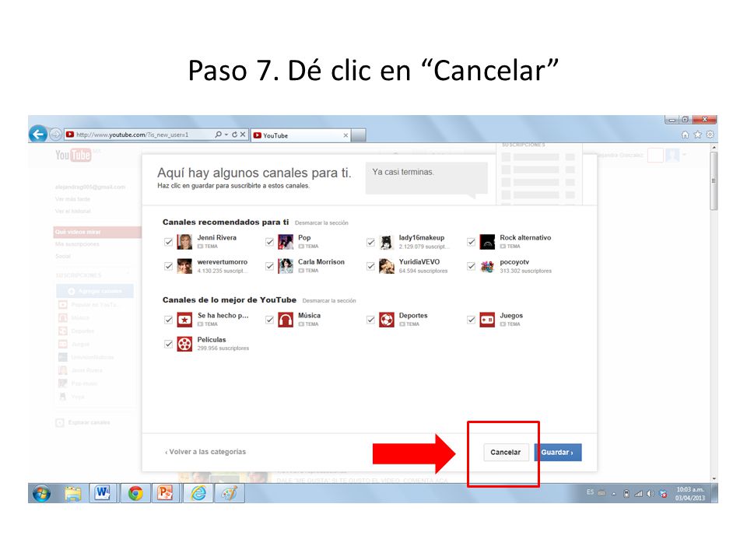Click Desmarcar la sección for mejor de YouTube
Screen dimensions: 747x560
(329, 300)
